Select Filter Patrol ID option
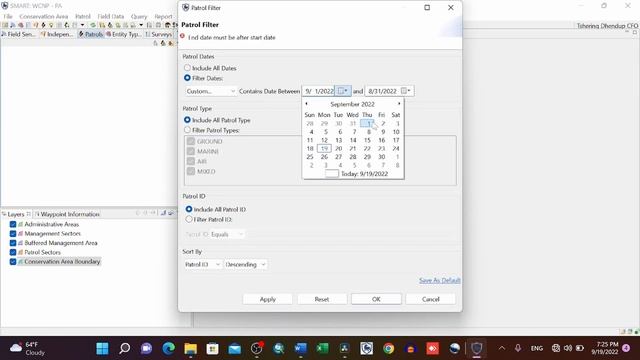The image size is (640, 360). pyautogui.click(x=189, y=219)
